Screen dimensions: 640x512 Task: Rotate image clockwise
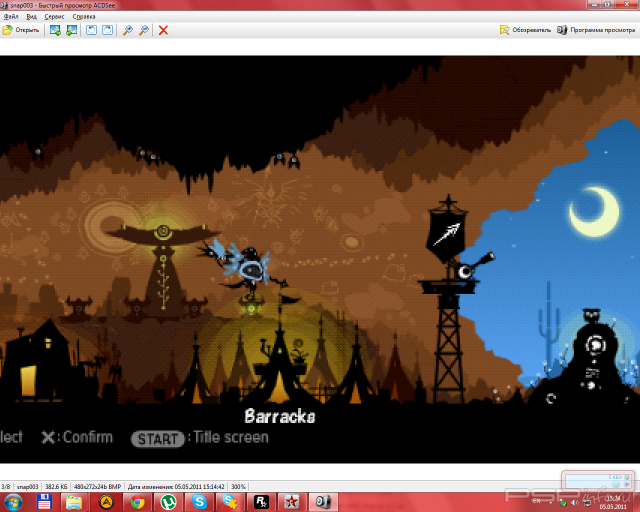point(107,30)
